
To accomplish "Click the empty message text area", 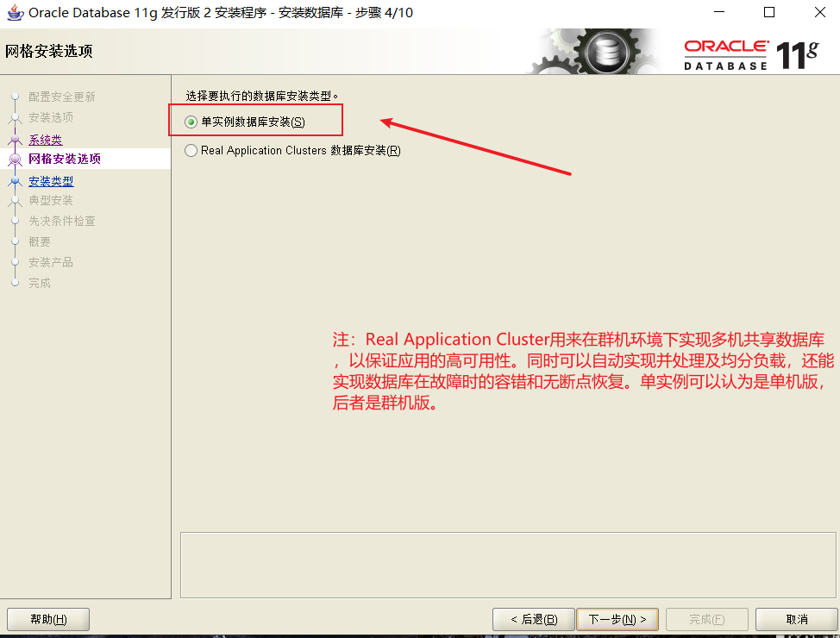I will click(508, 565).
